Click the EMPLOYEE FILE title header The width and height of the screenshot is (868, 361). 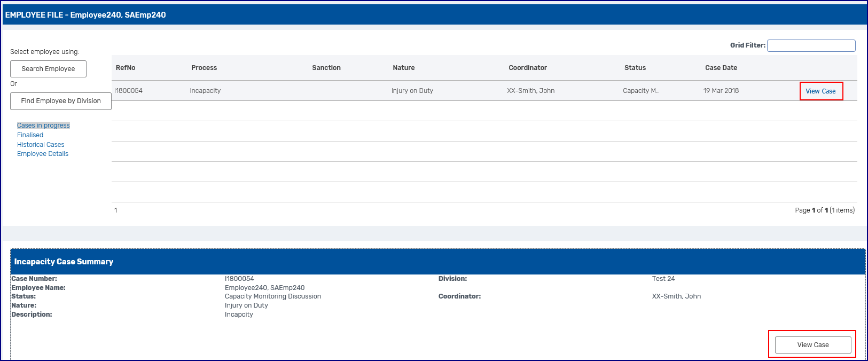click(x=85, y=15)
